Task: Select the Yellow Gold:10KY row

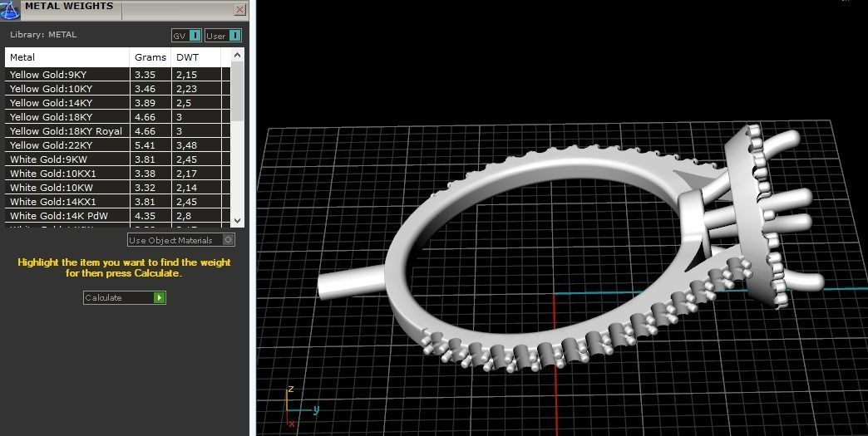Action: coord(118,88)
